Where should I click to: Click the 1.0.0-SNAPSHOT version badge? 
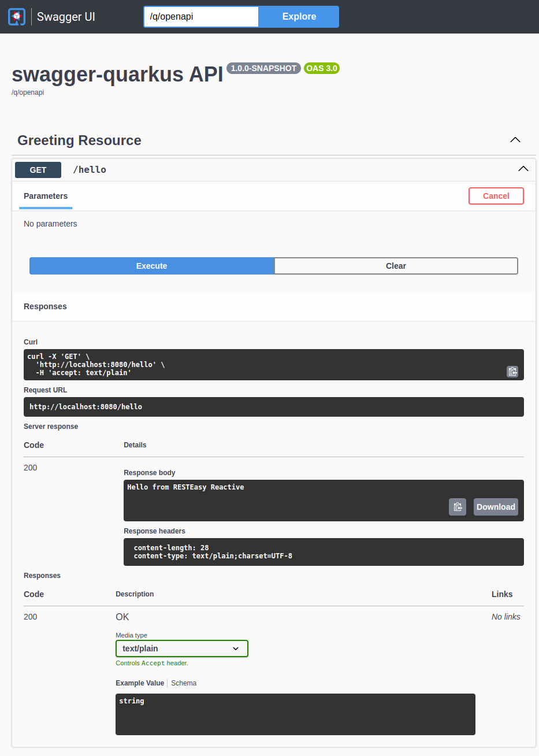click(263, 68)
